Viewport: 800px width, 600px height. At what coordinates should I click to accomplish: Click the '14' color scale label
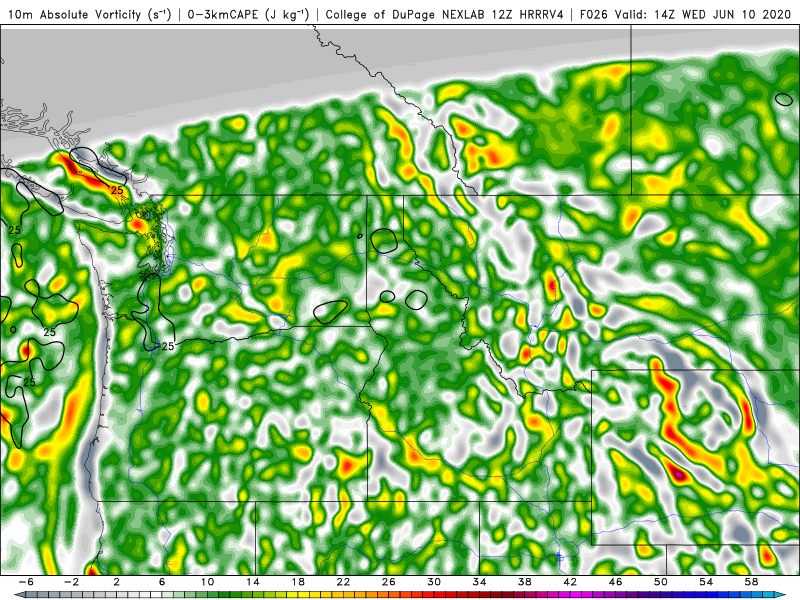point(253,582)
